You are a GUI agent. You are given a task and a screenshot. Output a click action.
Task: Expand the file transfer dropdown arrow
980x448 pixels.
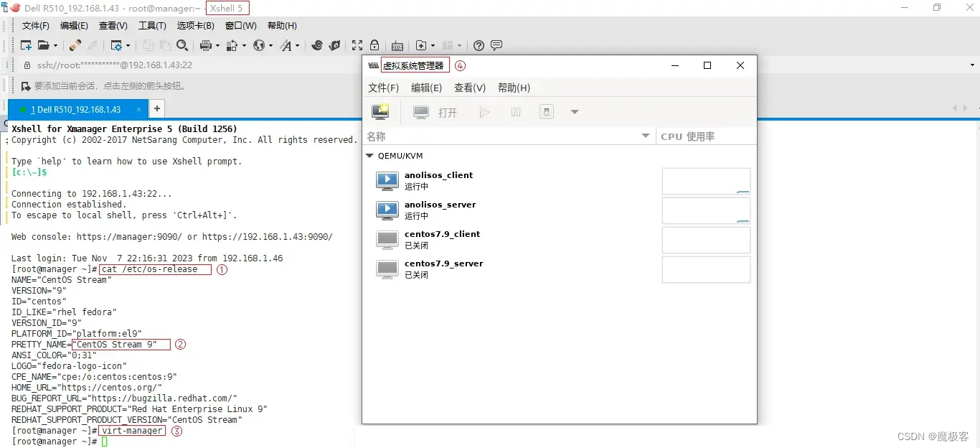(x=244, y=46)
